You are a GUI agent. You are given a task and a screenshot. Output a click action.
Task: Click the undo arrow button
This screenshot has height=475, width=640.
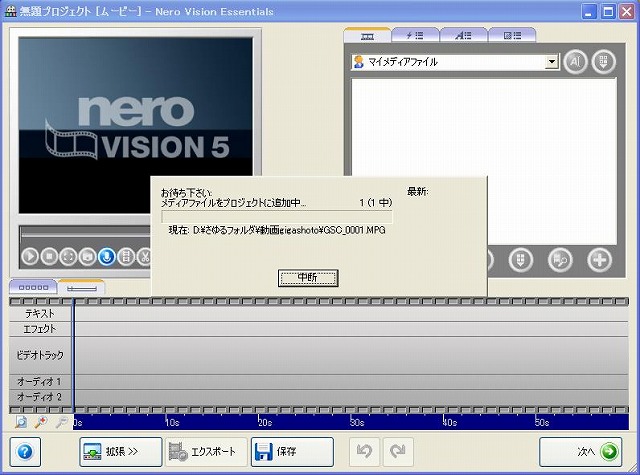pos(364,452)
